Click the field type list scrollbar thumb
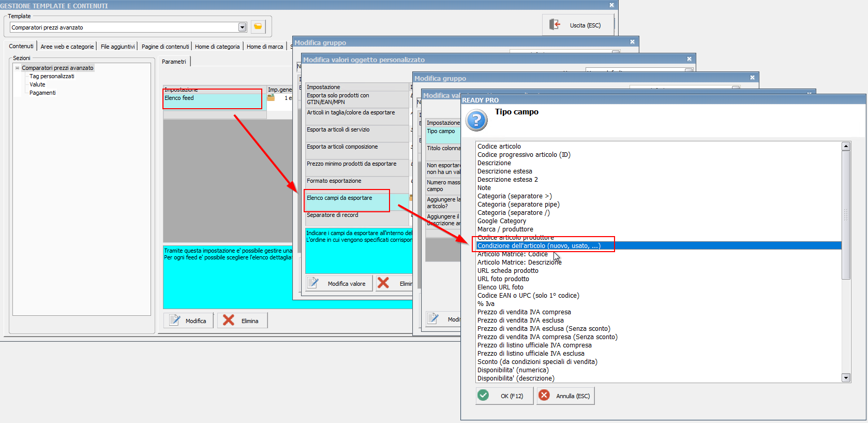This screenshot has width=868, height=423. click(846, 215)
